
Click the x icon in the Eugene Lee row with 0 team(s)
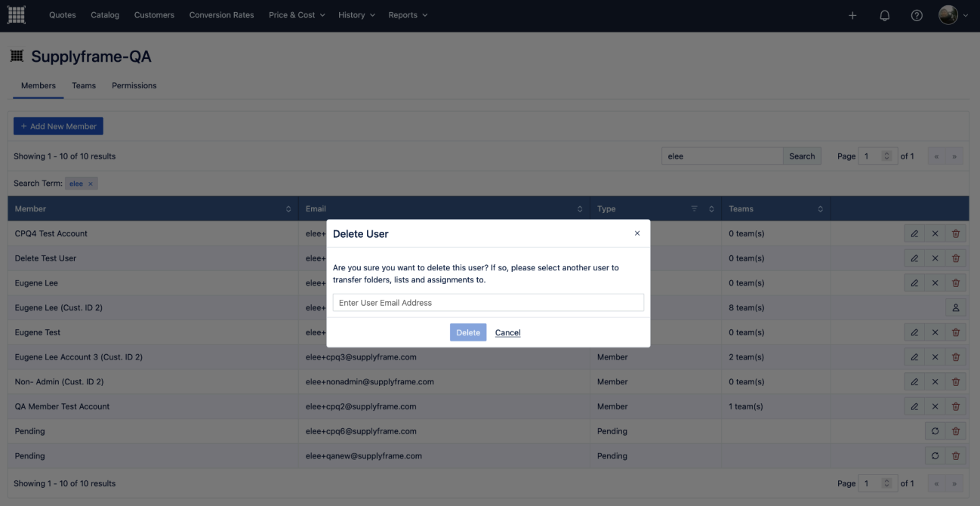pyautogui.click(x=935, y=283)
